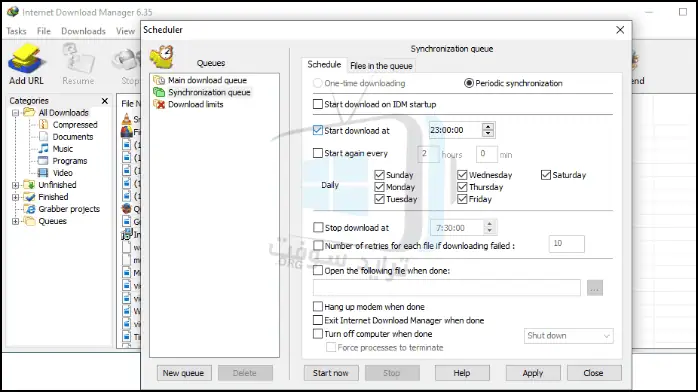Select the Synchronization queue icon
The width and height of the screenshot is (698, 392).
pyautogui.click(x=159, y=92)
